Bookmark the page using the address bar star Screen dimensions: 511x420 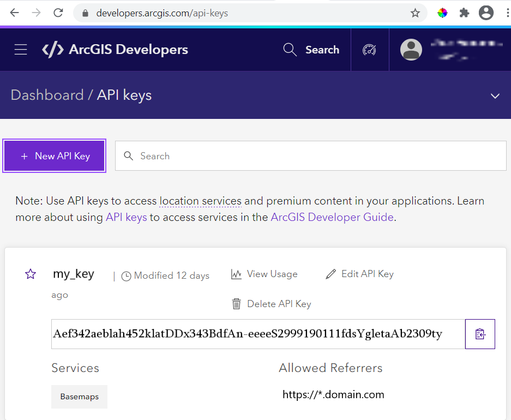click(x=415, y=13)
